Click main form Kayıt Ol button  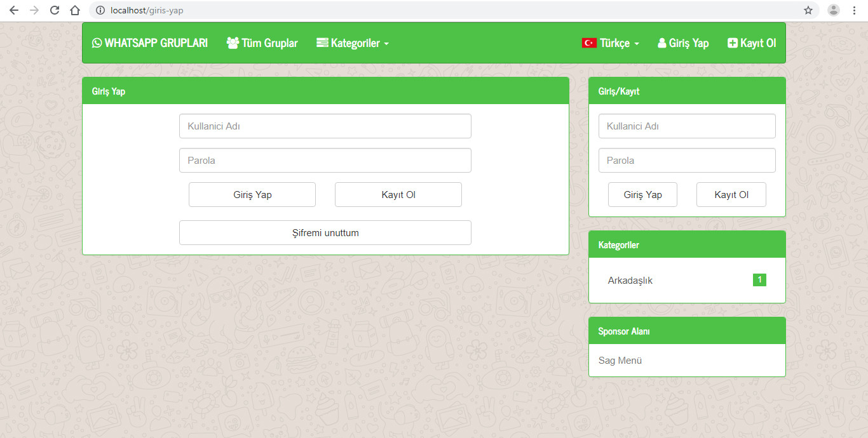tap(398, 195)
